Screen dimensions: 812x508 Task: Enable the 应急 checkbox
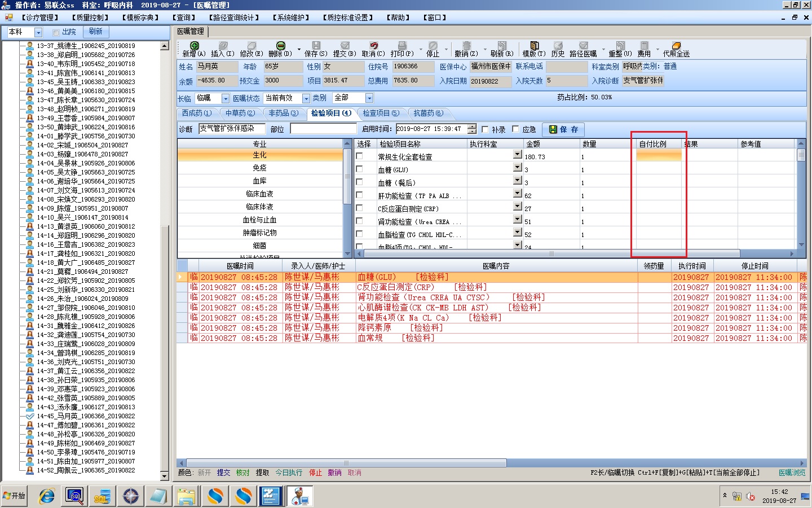coord(515,129)
